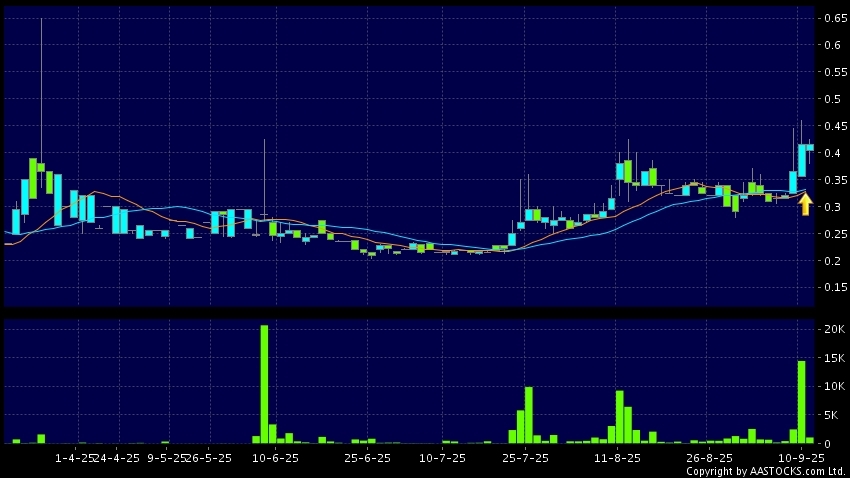
Task: Click the 0.25 price axis label
Action: 835,234
